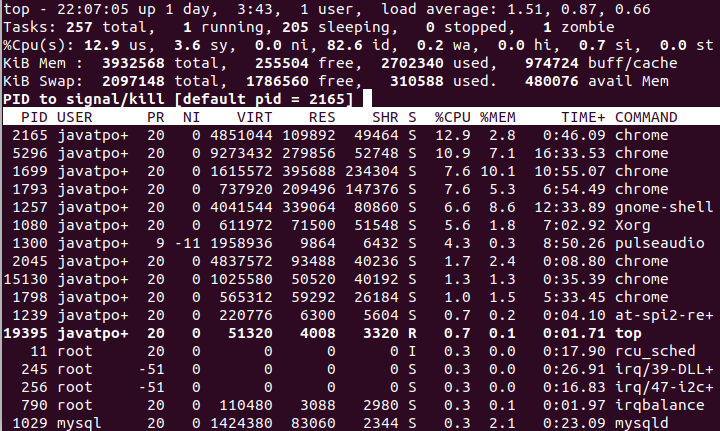Click the 255504 free memory value
This screenshot has height=431, width=720.
point(281,63)
